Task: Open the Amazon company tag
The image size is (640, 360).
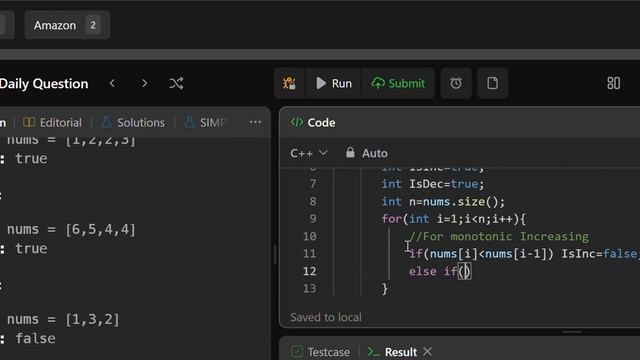Action: click(67, 25)
